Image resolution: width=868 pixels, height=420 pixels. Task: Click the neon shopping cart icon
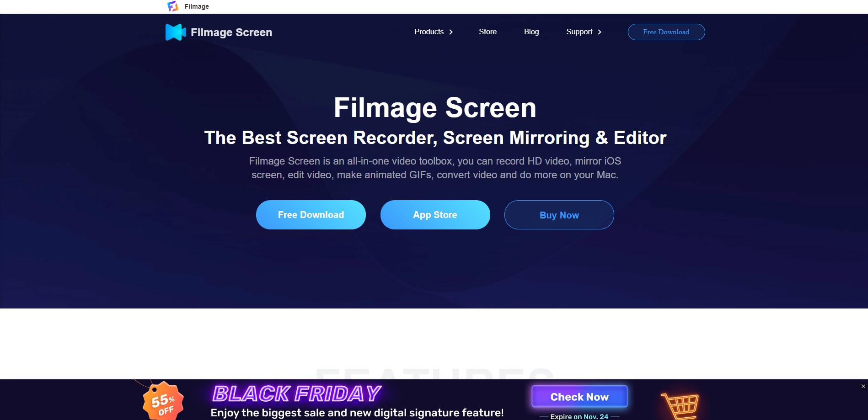tap(680, 406)
